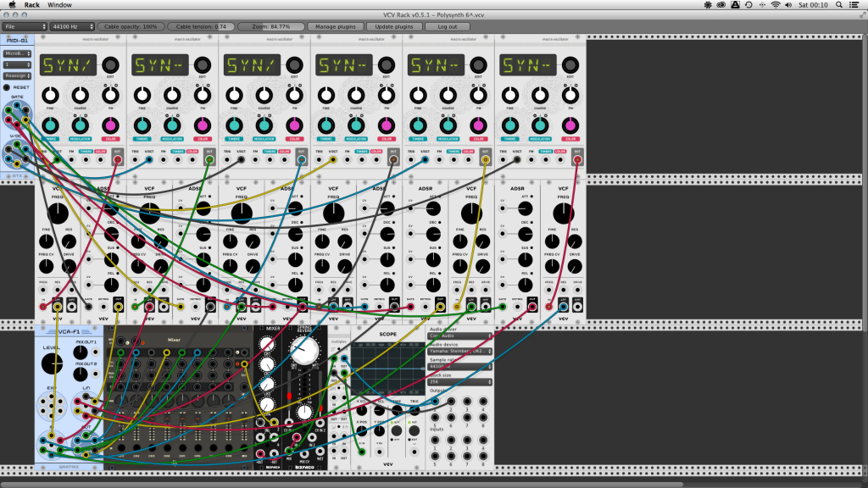
Task: Open the File dropdown in the toolbar
Action: (x=25, y=26)
